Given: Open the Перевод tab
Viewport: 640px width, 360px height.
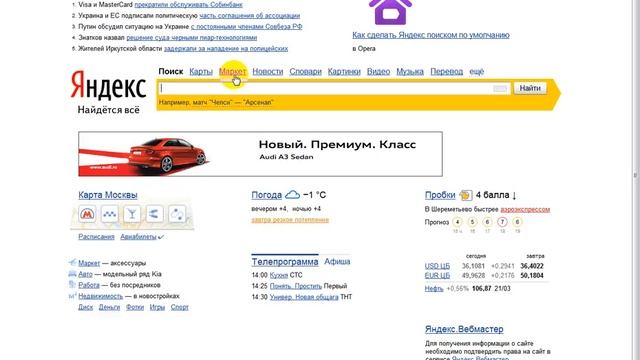Looking at the screenshot, I should point(447,71).
